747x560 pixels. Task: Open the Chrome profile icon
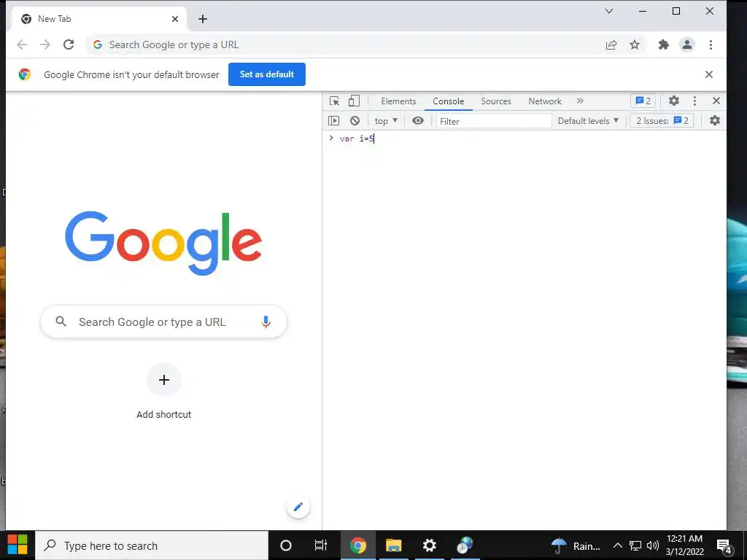point(687,44)
